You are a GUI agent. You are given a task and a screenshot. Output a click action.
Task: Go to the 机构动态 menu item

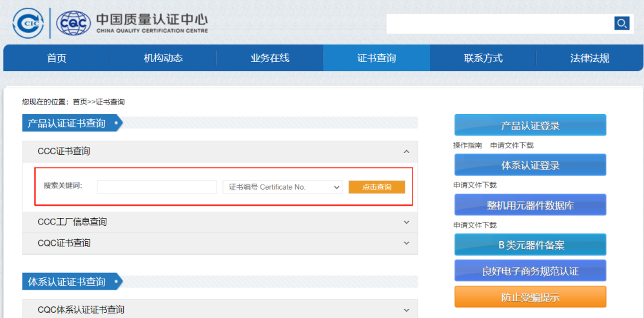point(163,58)
